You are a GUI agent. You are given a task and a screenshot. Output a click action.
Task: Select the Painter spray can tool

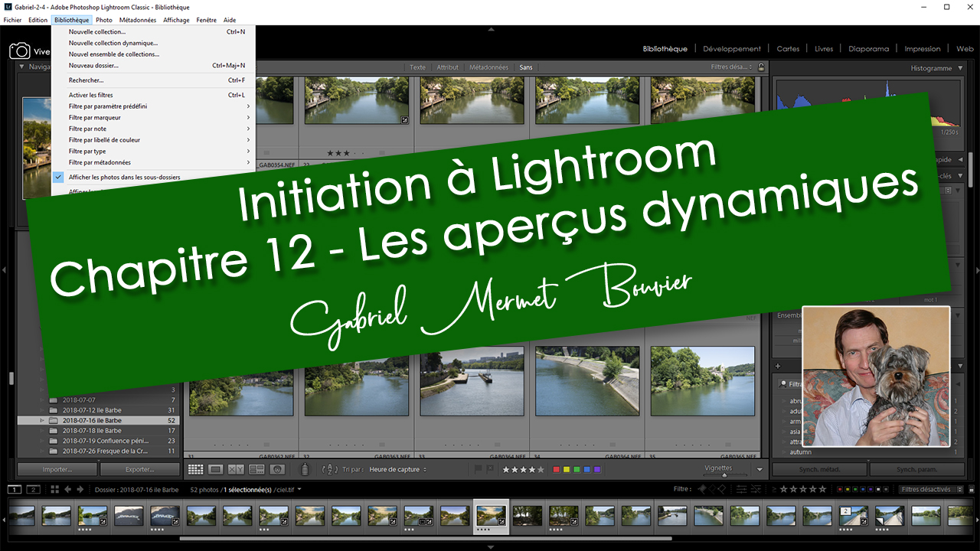(x=305, y=470)
